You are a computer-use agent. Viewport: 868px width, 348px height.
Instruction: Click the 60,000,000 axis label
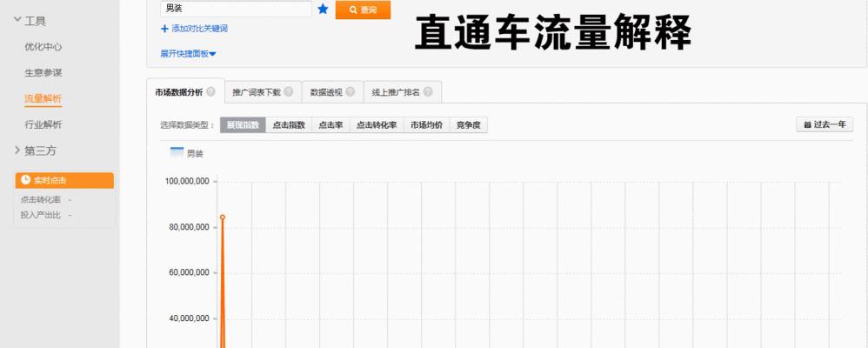[190, 272]
